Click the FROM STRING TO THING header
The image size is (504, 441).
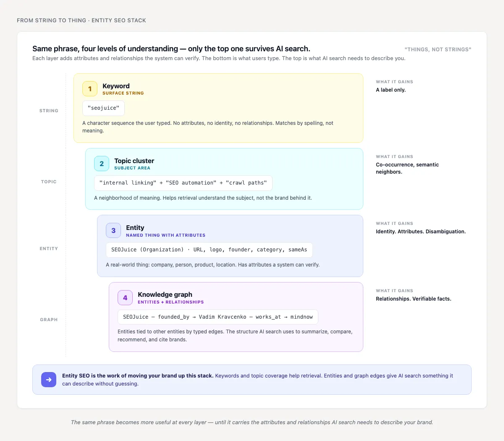[81, 20]
